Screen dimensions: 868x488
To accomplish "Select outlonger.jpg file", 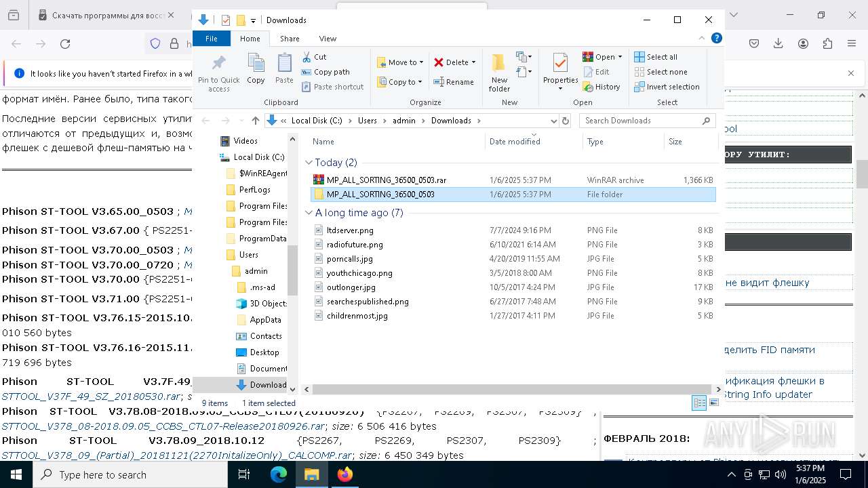I will tap(513, 287).
